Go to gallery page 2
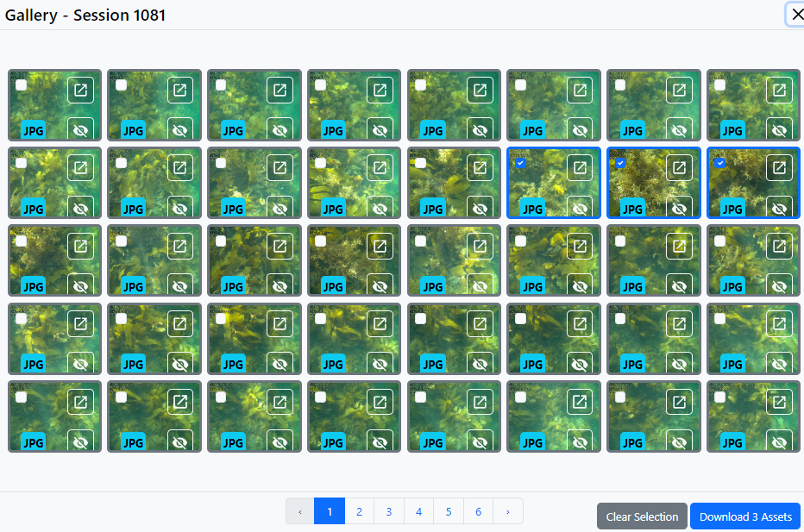 click(x=359, y=511)
